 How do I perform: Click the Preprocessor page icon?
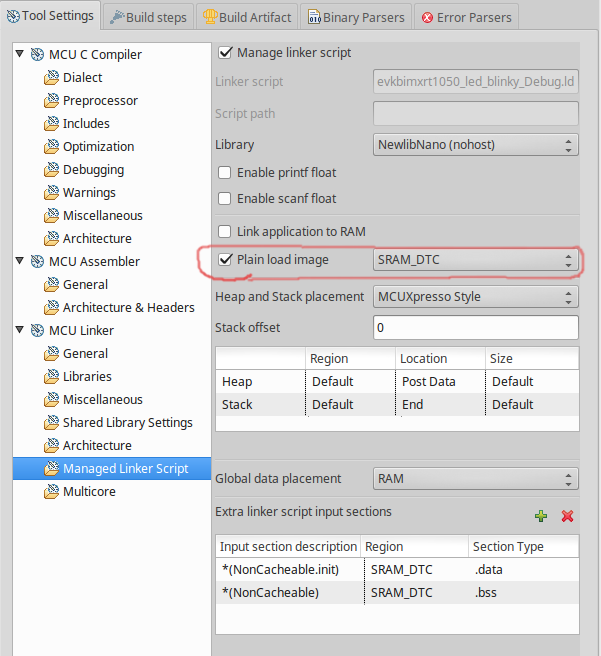[x=51, y=100]
